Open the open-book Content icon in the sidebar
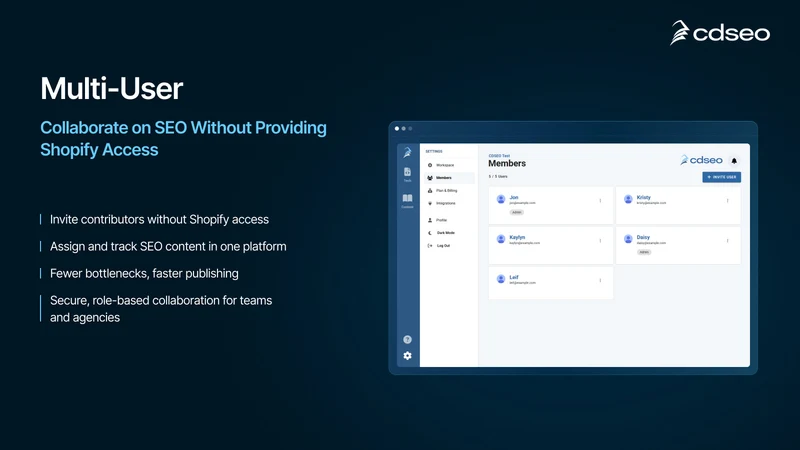Viewport: 800px width, 450px height. [407, 198]
